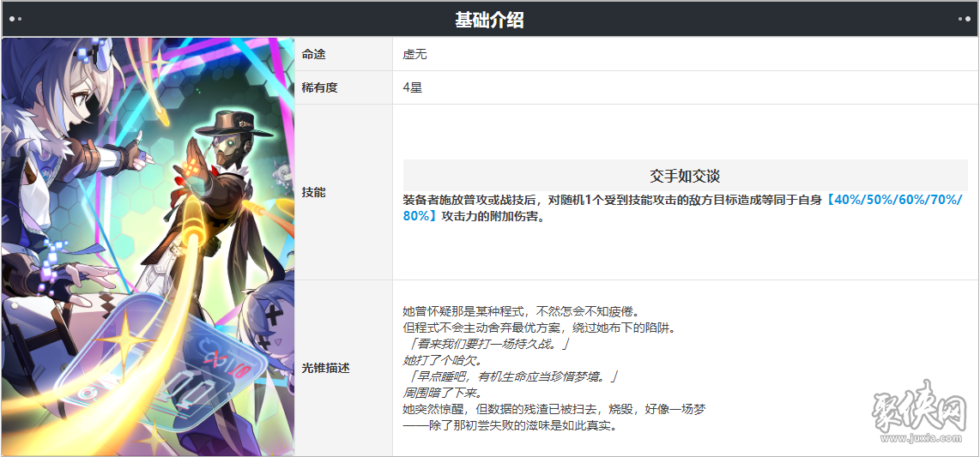Click the line 除了那初尝失败的滋味是如此真实

[510, 428]
